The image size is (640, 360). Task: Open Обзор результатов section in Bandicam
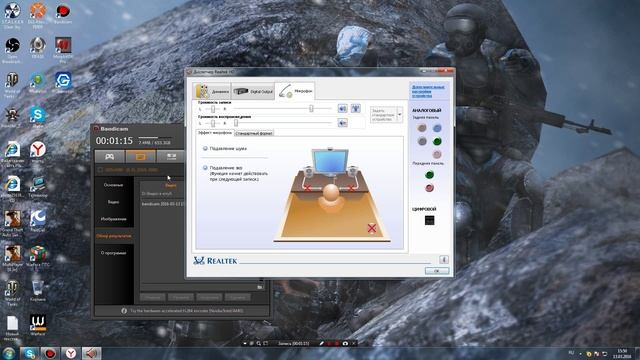(x=113, y=236)
